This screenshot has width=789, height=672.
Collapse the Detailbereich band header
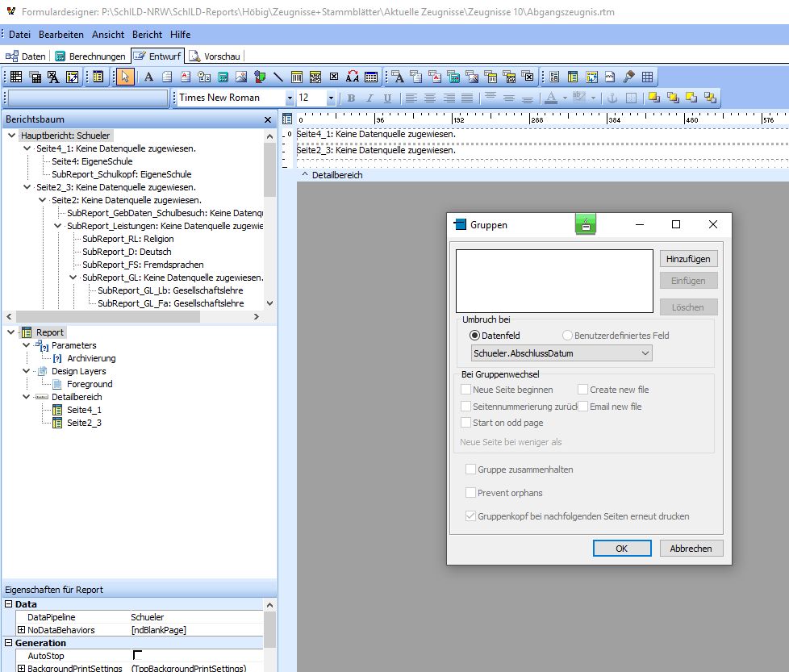[304, 174]
